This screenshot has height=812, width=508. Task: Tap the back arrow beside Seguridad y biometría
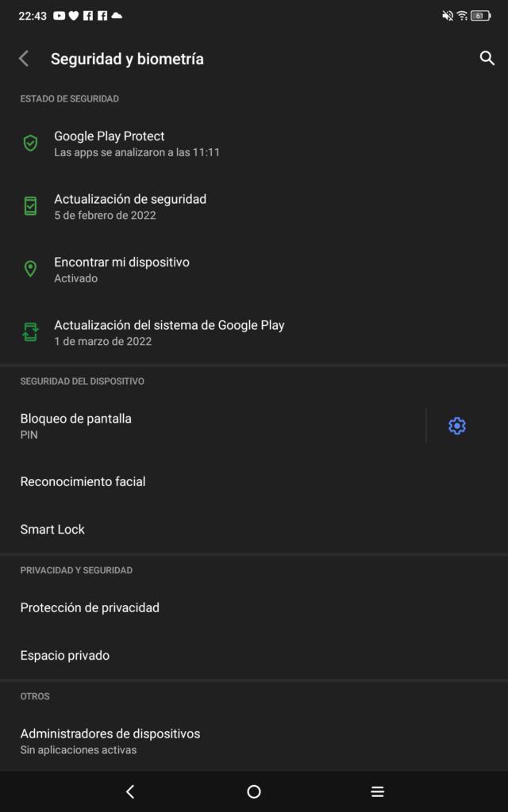(x=24, y=59)
